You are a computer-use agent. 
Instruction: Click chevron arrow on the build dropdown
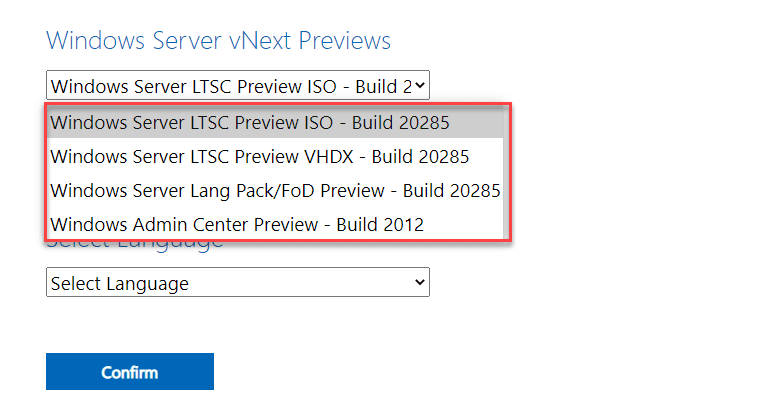click(420, 86)
